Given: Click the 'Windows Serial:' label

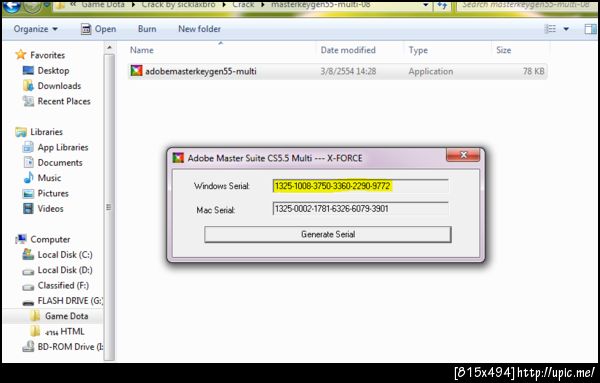Looking at the screenshot, I should click(222, 186).
